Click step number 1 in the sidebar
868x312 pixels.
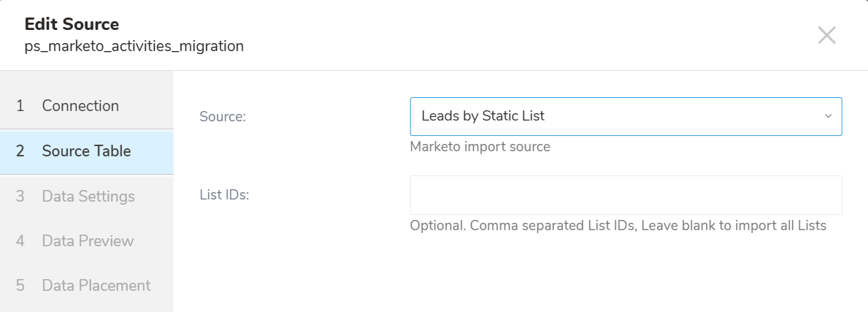pyautogui.click(x=20, y=106)
